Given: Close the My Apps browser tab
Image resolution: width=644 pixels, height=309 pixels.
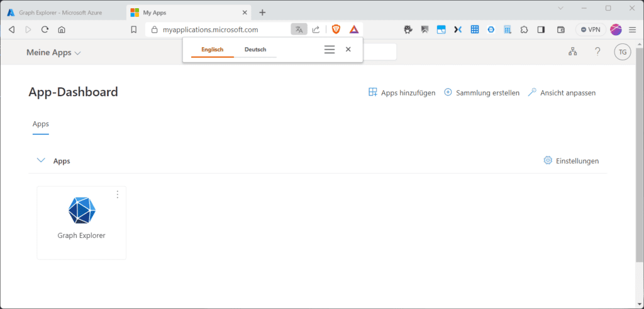Looking at the screenshot, I should click(245, 13).
